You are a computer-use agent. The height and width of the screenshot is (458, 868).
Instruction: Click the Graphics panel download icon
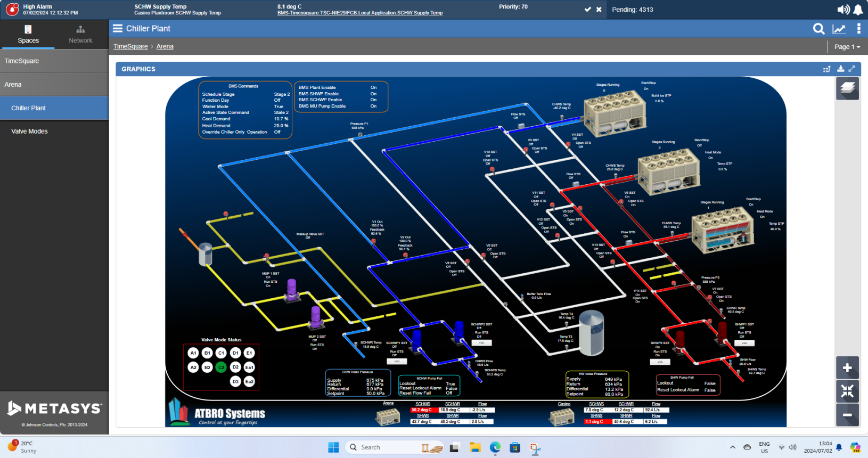point(840,69)
